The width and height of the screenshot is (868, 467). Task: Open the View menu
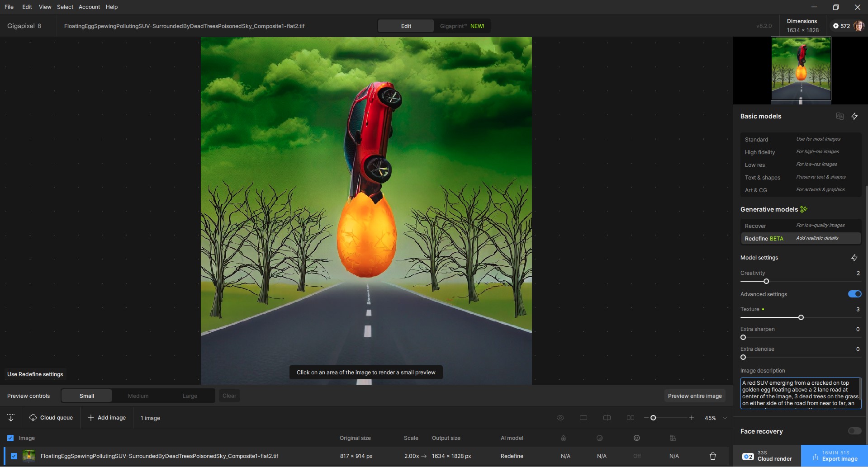[45, 7]
